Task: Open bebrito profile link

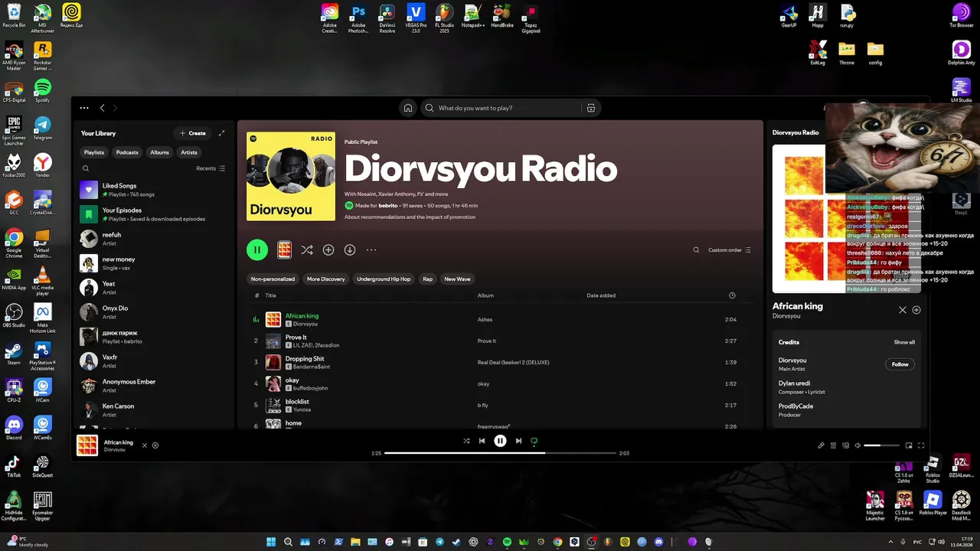Action: (388, 206)
